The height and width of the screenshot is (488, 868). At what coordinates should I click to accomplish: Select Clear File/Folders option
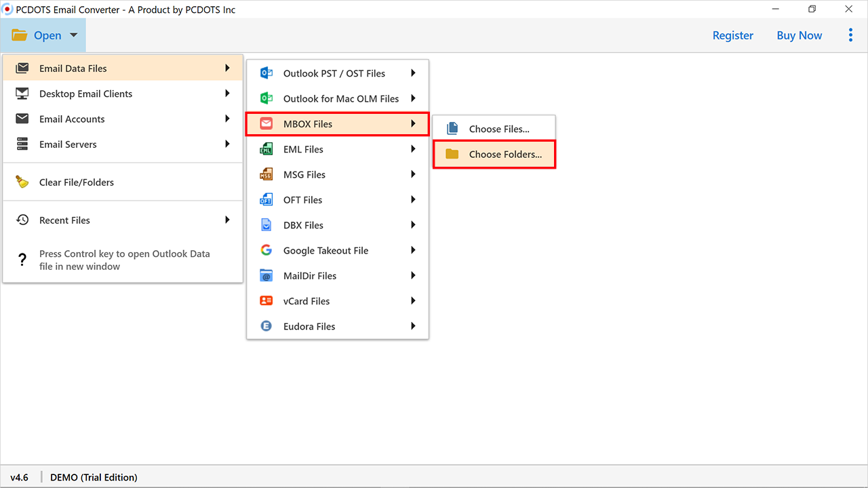coord(123,182)
